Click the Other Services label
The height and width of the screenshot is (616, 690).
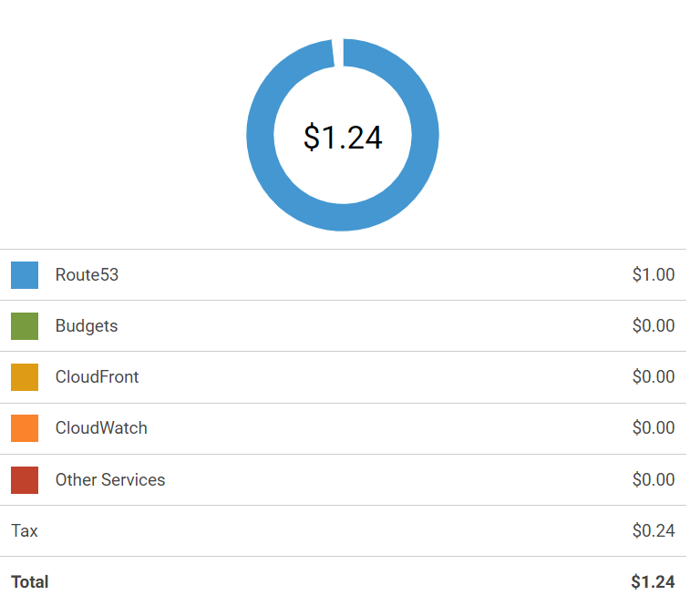pyautogui.click(x=110, y=480)
